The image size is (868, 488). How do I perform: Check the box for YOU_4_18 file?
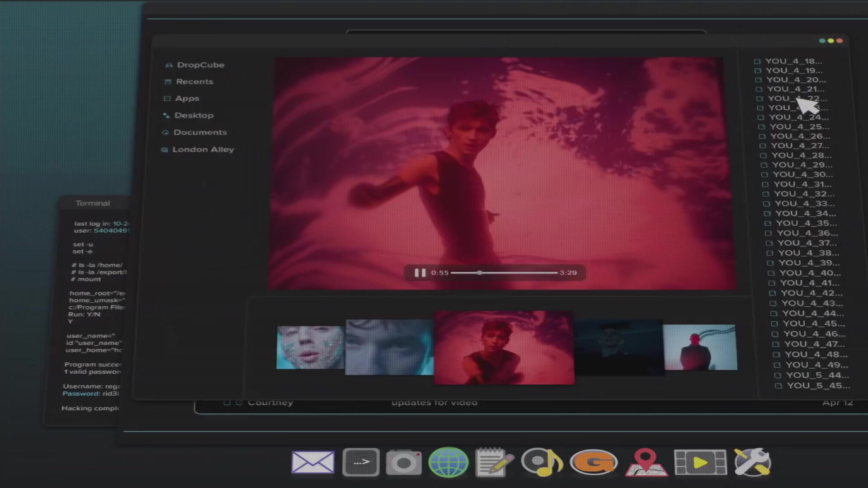(x=757, y=61)
